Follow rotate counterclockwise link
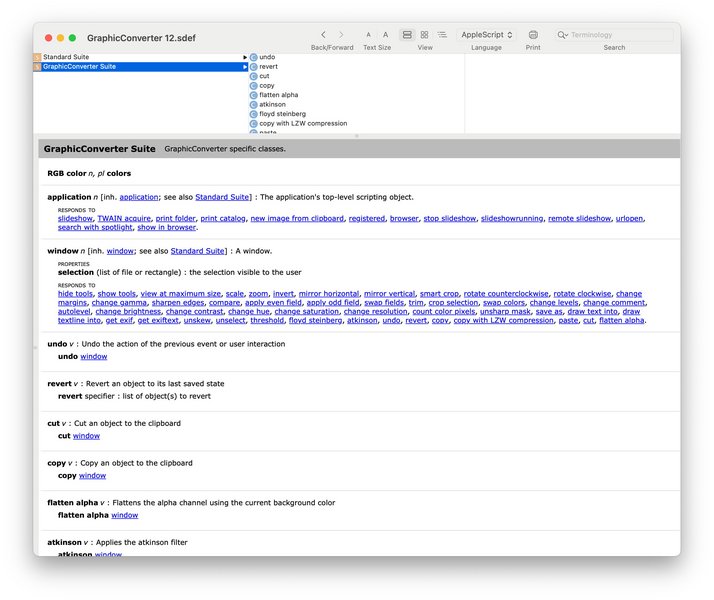714x600 pixels. tap(506, 294)
